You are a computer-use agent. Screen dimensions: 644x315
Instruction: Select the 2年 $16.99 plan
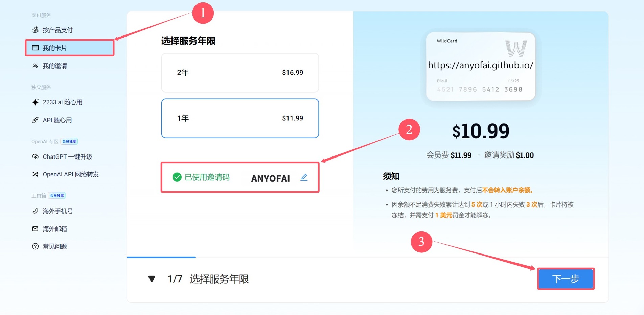[240, 73]
